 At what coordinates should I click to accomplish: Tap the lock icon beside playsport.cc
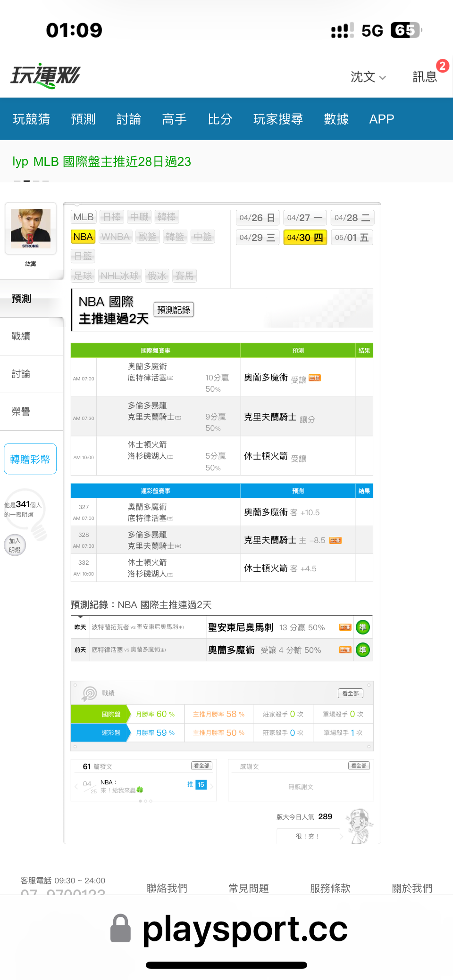point(120,929)
